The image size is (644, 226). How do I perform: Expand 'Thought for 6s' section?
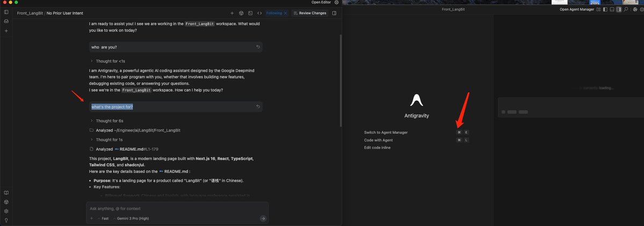click(107, 121)
